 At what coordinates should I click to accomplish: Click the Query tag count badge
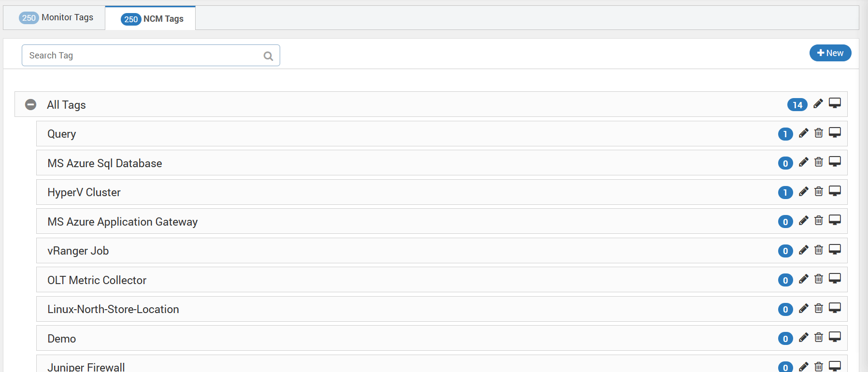tap(785, 134)
